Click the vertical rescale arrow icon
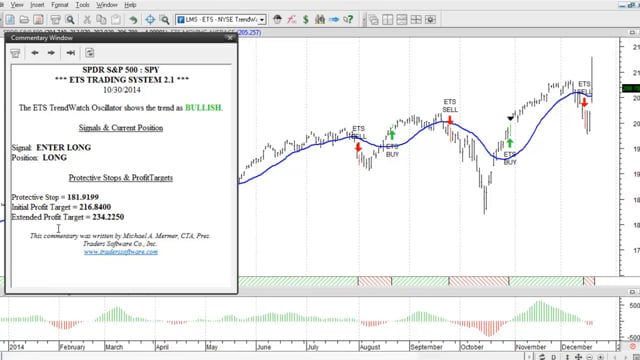 [x=567, y=357]
